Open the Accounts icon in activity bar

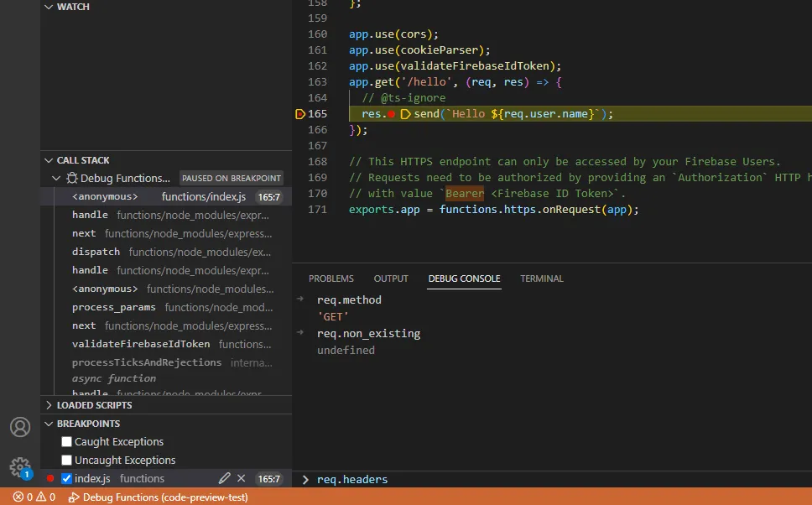pos(20,427)
